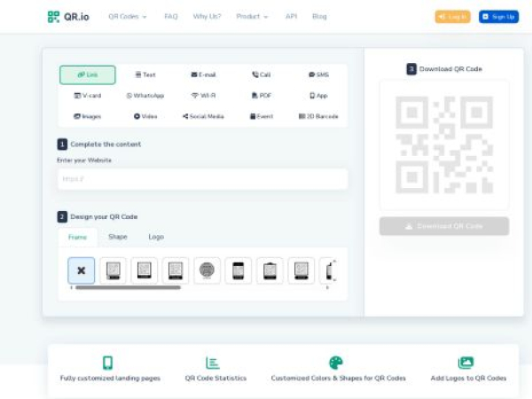This screenshot has height=399, width=532.
Task: Select the WhatsApp QR type
Action: [x=145, y=96]
